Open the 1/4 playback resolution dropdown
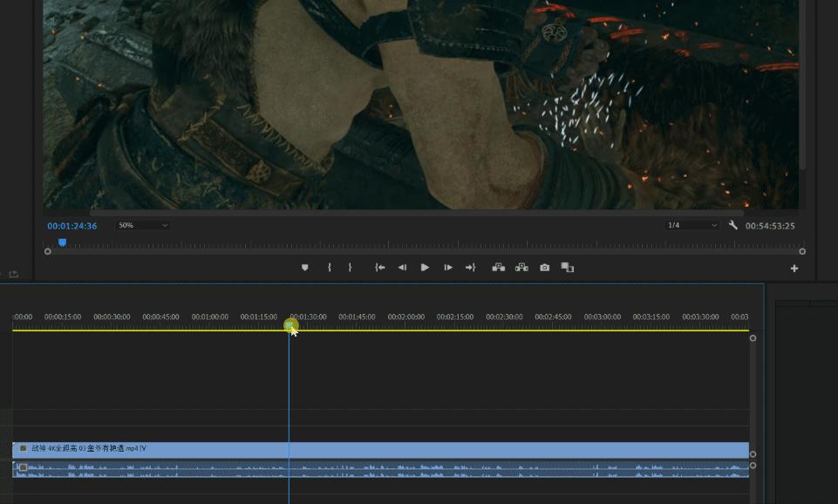838x504 pixels. pyautogui.click(x=692, y=225)
